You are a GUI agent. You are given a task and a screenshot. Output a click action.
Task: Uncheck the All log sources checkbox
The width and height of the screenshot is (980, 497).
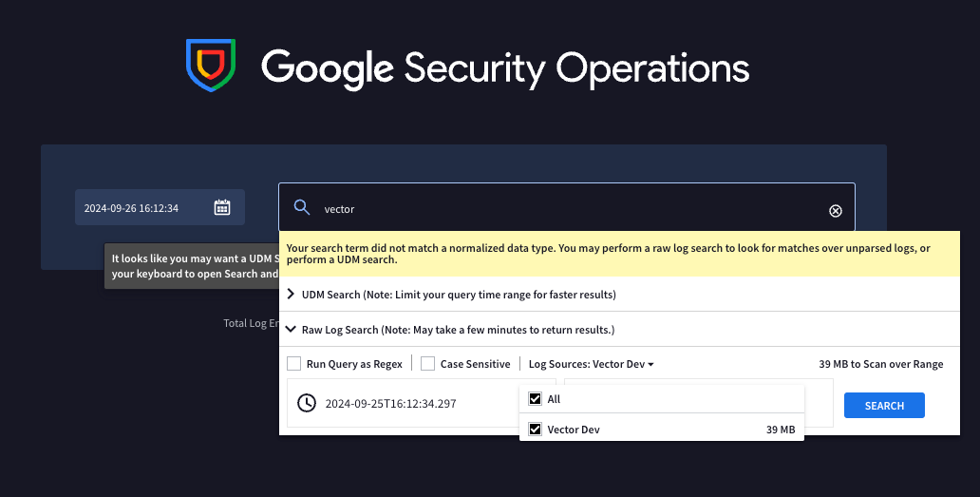[x=536, y=399]
